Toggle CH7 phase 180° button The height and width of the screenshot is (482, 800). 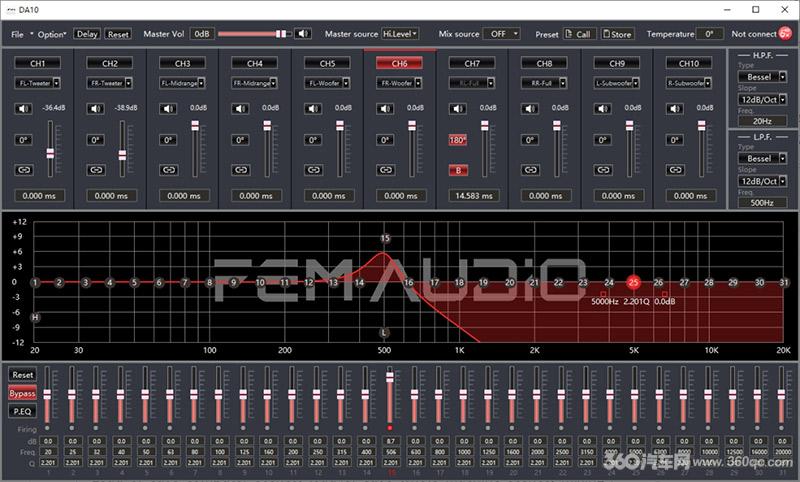point(458,140)
